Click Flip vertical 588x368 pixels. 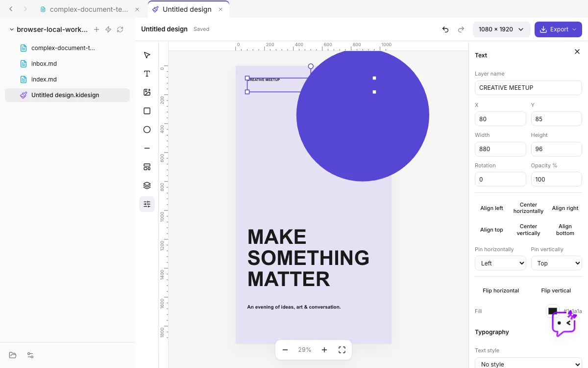(x=556, y=290)
